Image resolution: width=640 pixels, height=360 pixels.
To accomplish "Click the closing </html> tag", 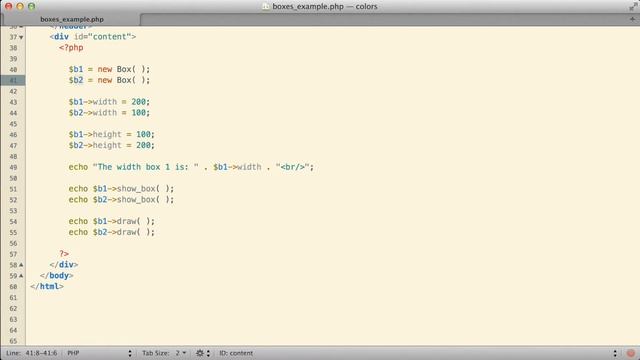I will pos(47,287).
